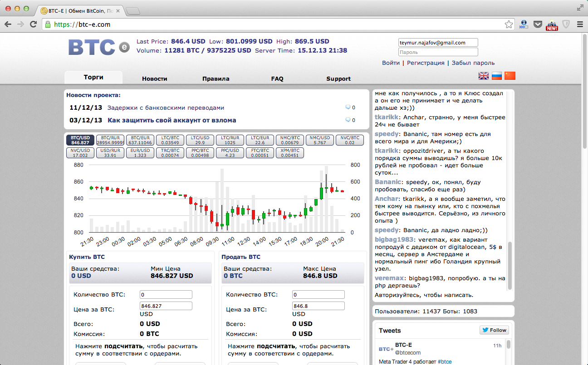Viewport: 588px width, 365px height.
Task: Click the fullscreen arrows in the title bar
Action: pos(580,8)
